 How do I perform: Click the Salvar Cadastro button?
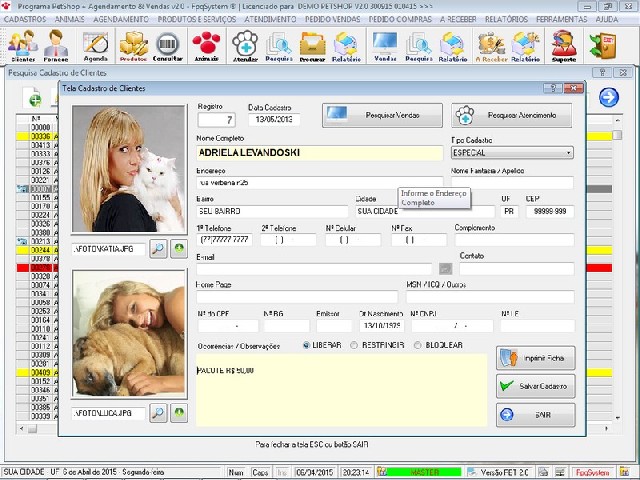pyautogui.click(x=536, y=386)
